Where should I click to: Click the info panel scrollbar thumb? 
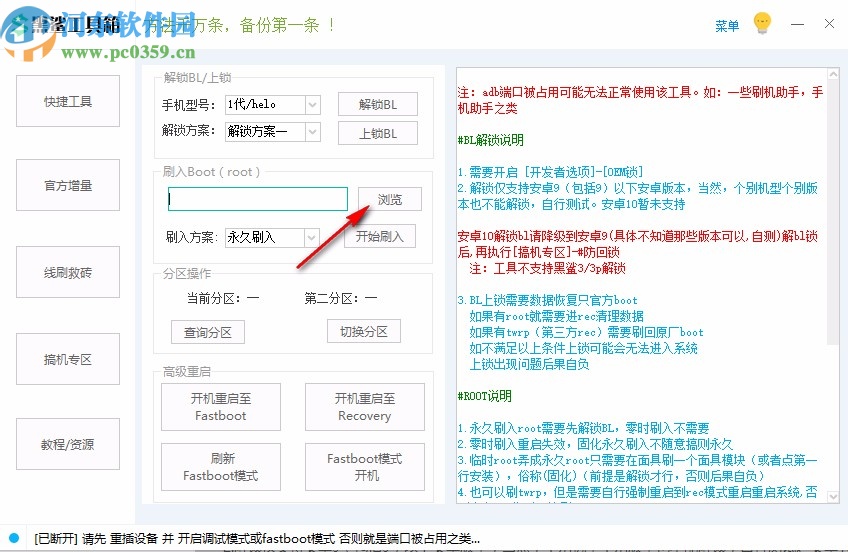point(833,212)
